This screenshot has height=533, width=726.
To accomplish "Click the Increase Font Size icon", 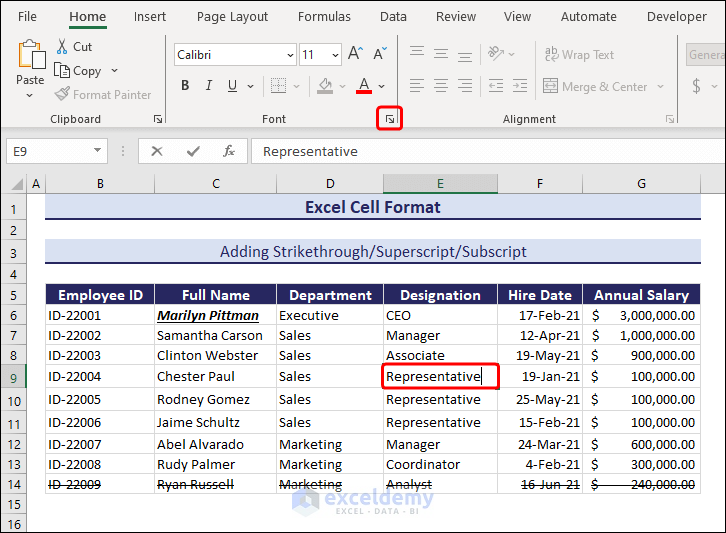I will pyautogui.click(x=355, y=55).
